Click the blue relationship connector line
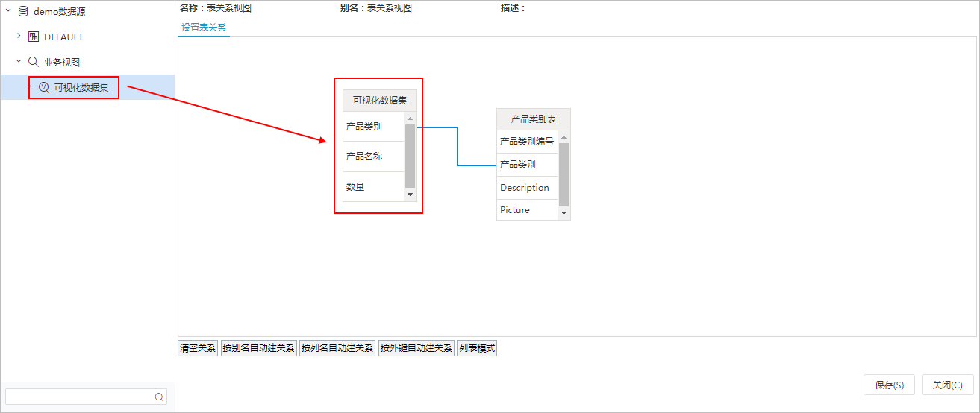 (x=457, y=146)
